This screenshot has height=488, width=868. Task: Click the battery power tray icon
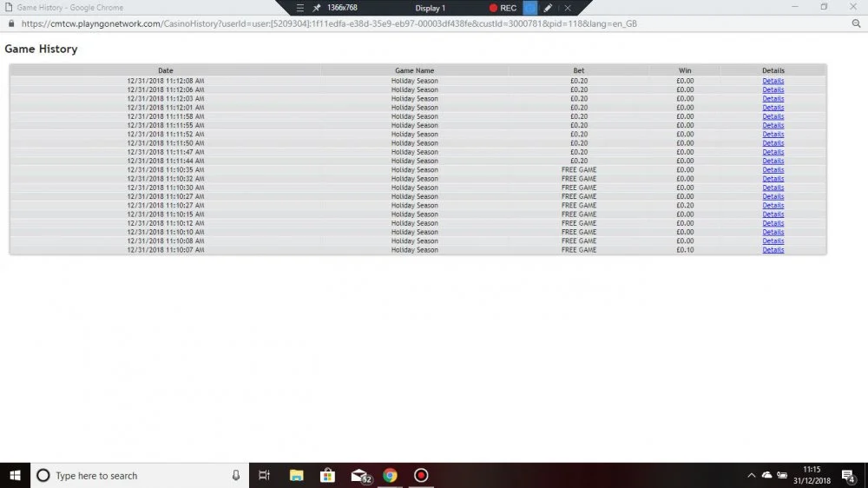(x=782, y=475)
